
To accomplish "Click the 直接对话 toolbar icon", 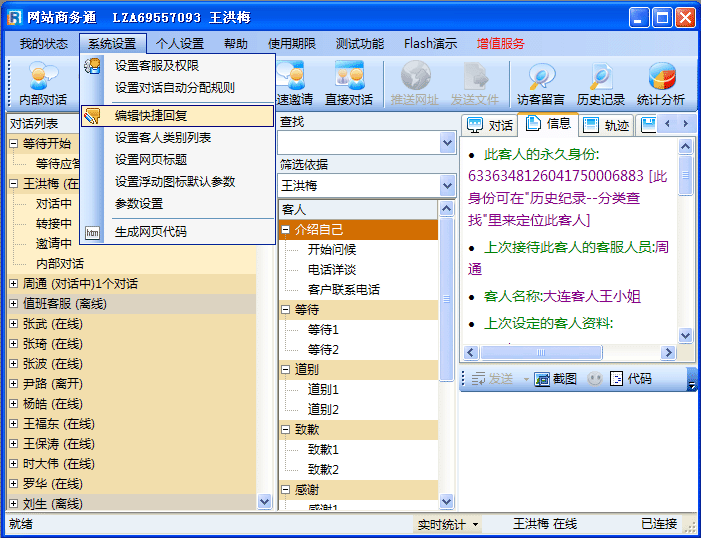I will click(x=349, y=82).
